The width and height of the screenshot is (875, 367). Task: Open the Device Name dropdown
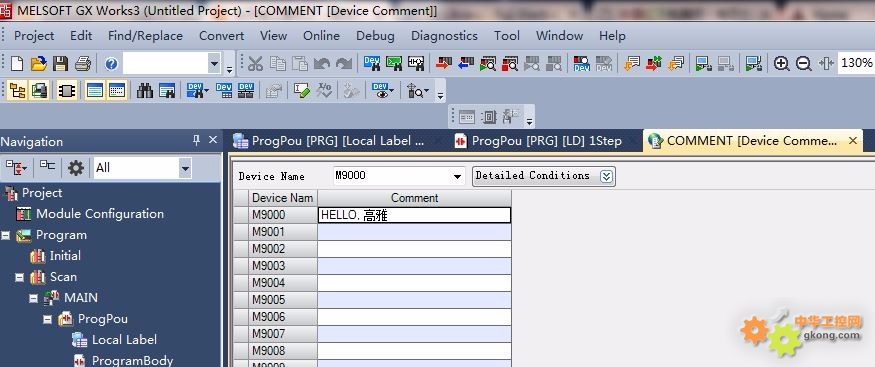point(458,176)
